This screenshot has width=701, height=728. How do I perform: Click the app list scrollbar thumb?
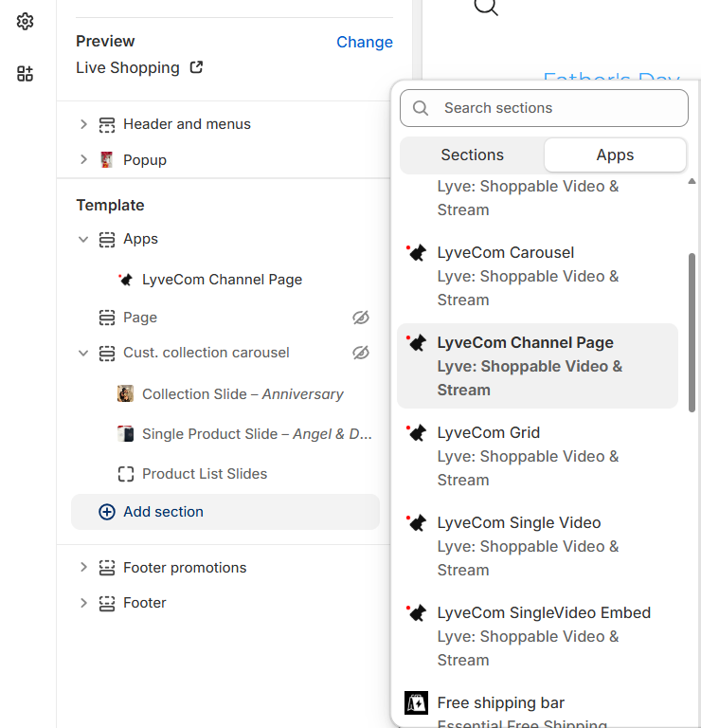click(692, 332)
